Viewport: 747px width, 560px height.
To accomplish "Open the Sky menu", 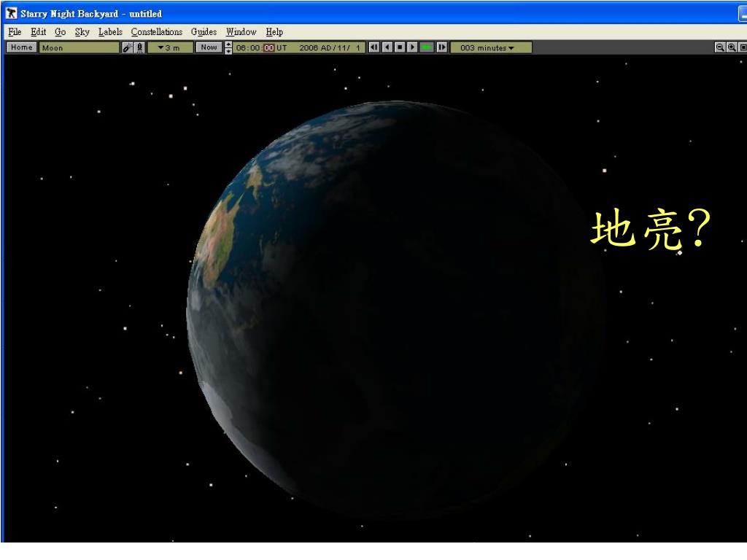I will click(82, 32).
